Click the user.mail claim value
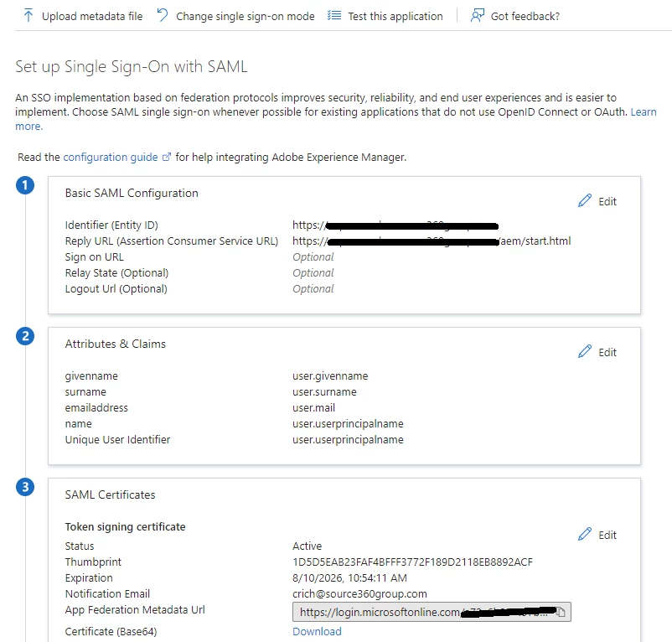The image size is (672, 642). [313, 407]
